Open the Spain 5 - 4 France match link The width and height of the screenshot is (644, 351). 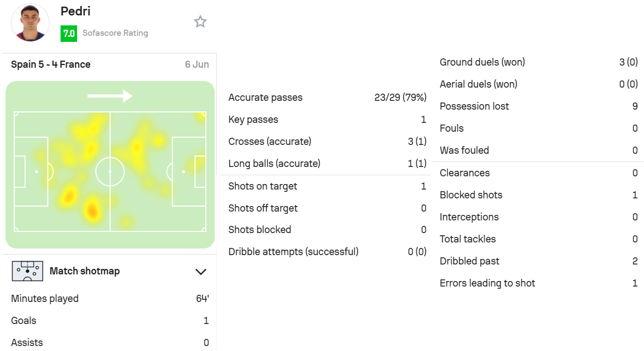[x=51, y=64]
